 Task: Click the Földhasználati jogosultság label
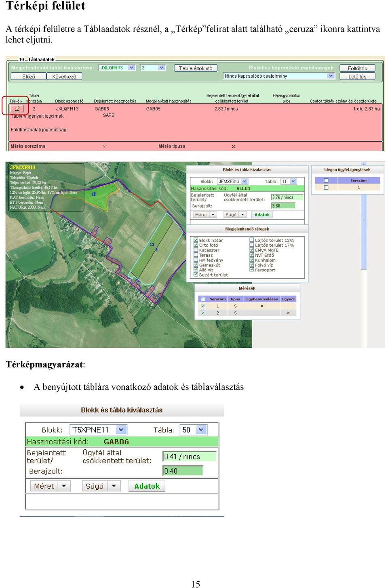tap(38, 130)
